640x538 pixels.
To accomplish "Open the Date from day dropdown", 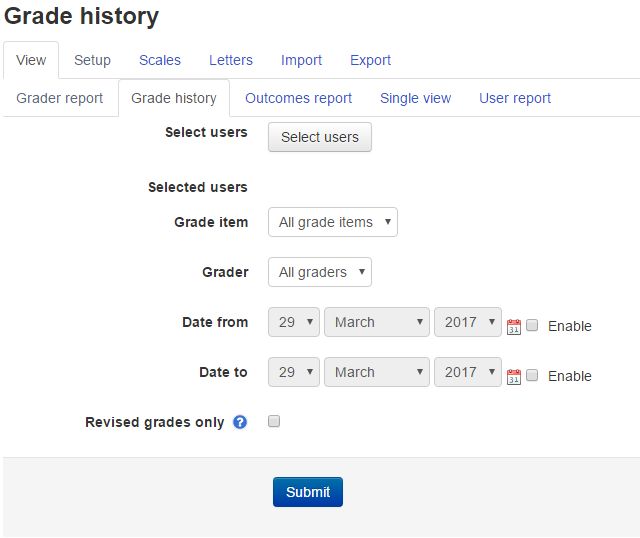I will coord(293,322).
